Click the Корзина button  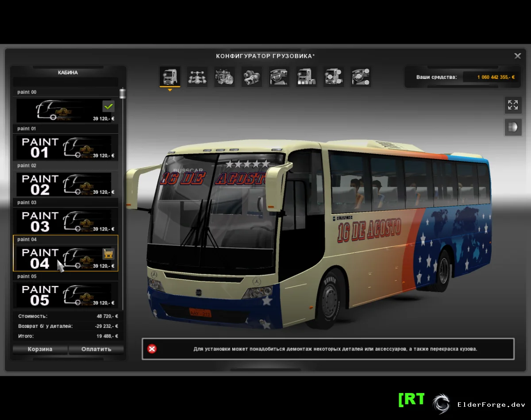40,349
